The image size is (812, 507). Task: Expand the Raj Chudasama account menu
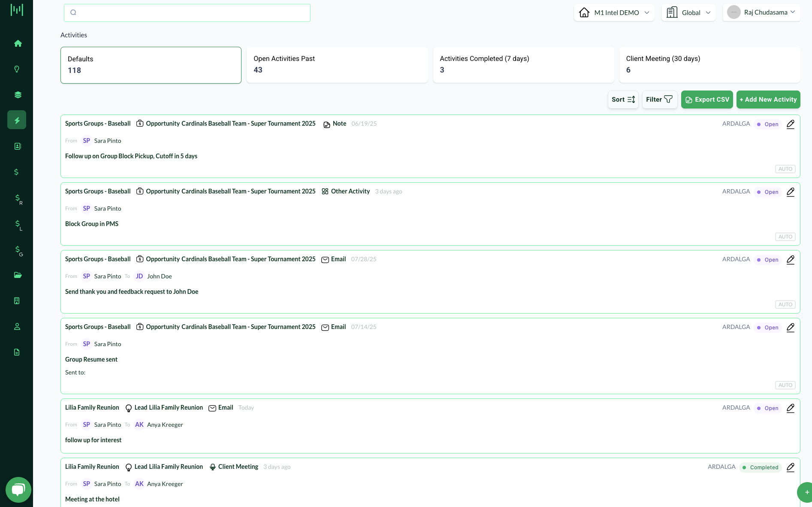tap(761, 12)
